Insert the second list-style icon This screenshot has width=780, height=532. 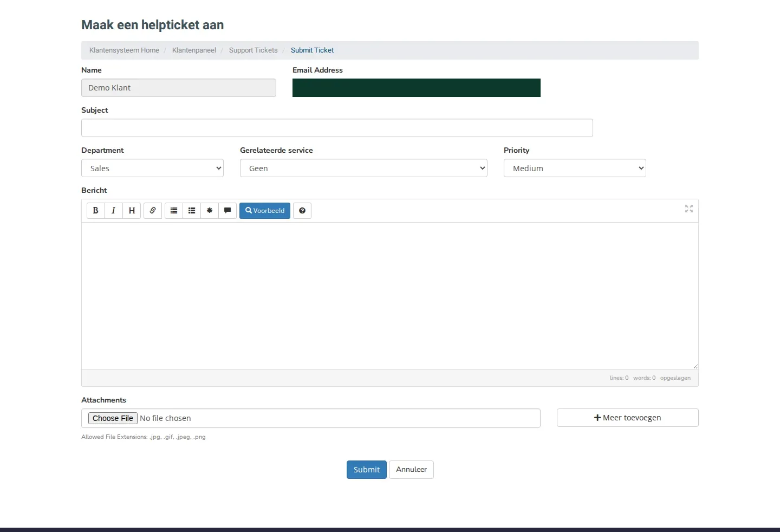(x=192, y=211)
